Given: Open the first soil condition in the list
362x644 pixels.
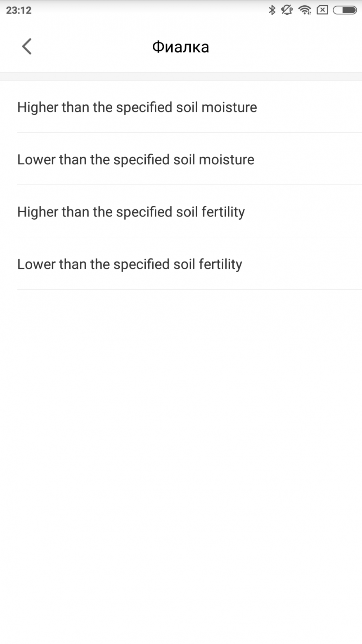Looking at the screenshot, I should pos(137,107).
